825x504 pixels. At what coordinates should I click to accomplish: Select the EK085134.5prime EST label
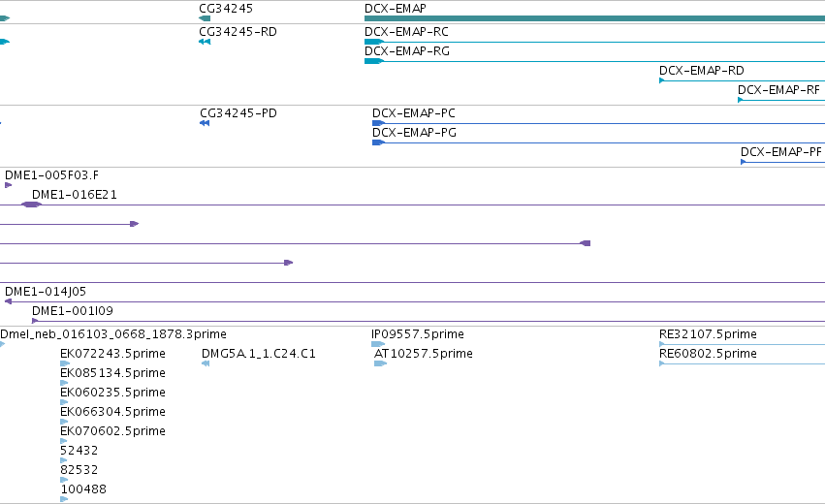[112, 373]
